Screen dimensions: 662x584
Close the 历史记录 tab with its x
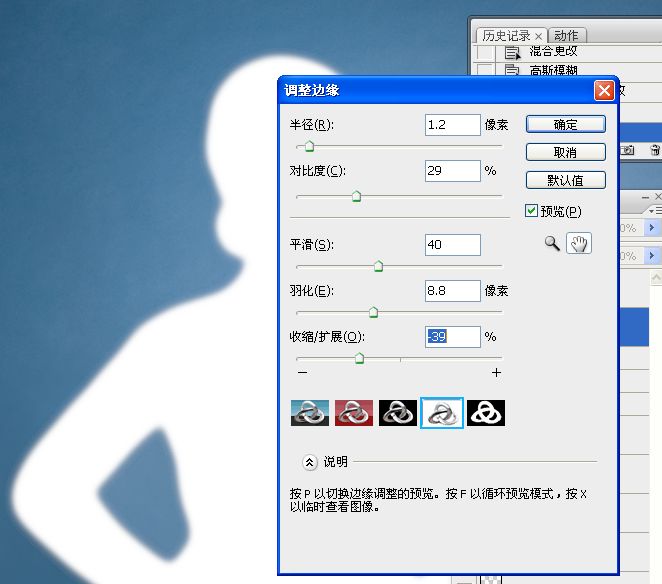538,36
